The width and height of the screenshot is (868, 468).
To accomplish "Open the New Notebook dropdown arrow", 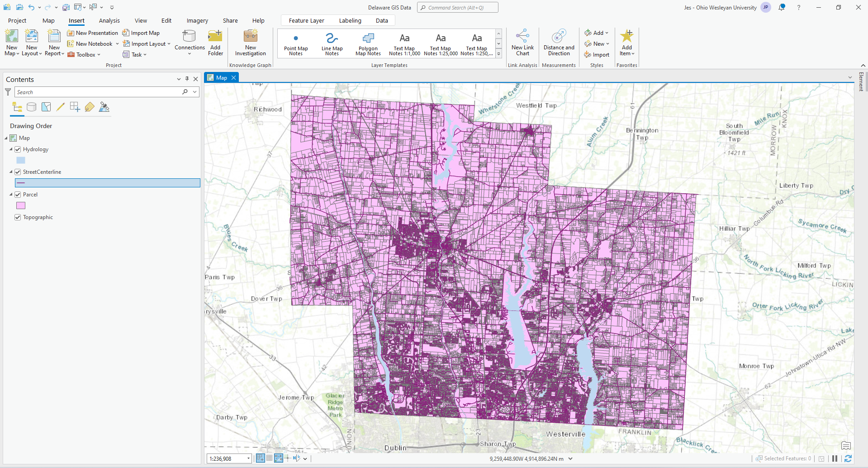I will 117,43.
